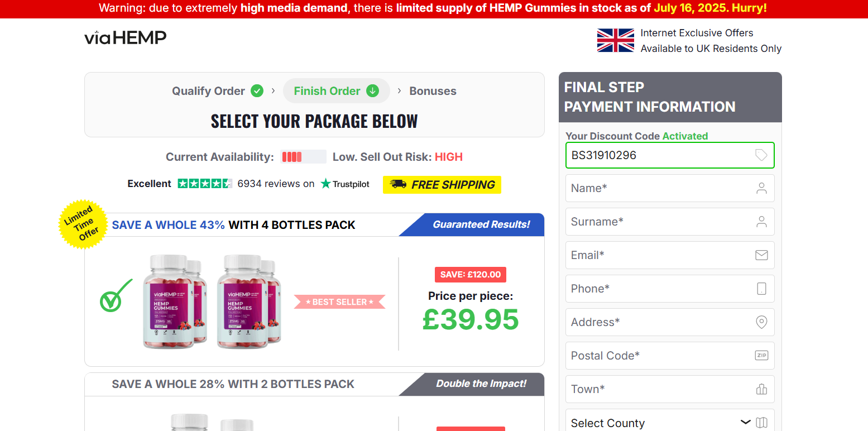
Task: Click the Select County chevron arrow
Action: coord(745,422)
